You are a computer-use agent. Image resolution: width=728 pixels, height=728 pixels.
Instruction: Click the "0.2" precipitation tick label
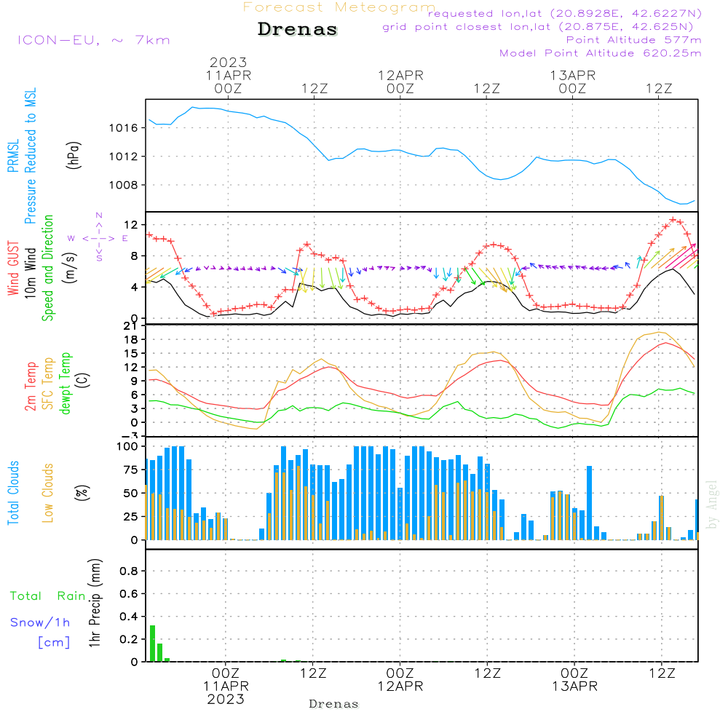point(129,639)
